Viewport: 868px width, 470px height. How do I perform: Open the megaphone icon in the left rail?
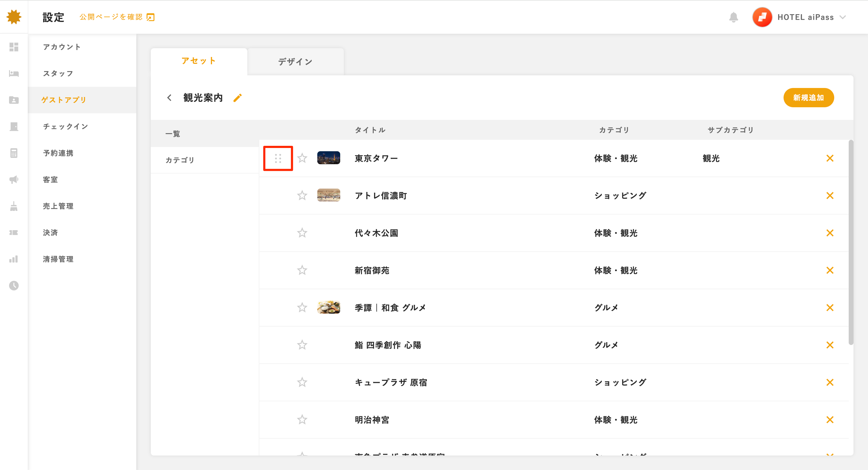14,180
